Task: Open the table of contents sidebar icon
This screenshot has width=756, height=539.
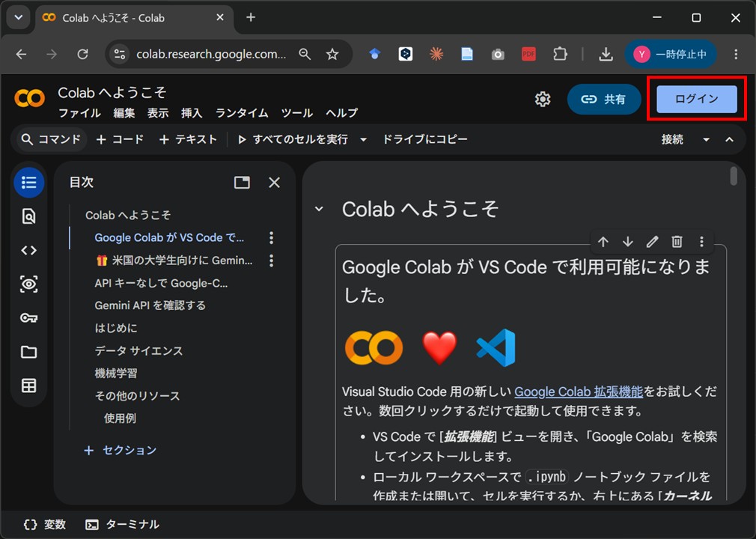Action: click(29, 183)
